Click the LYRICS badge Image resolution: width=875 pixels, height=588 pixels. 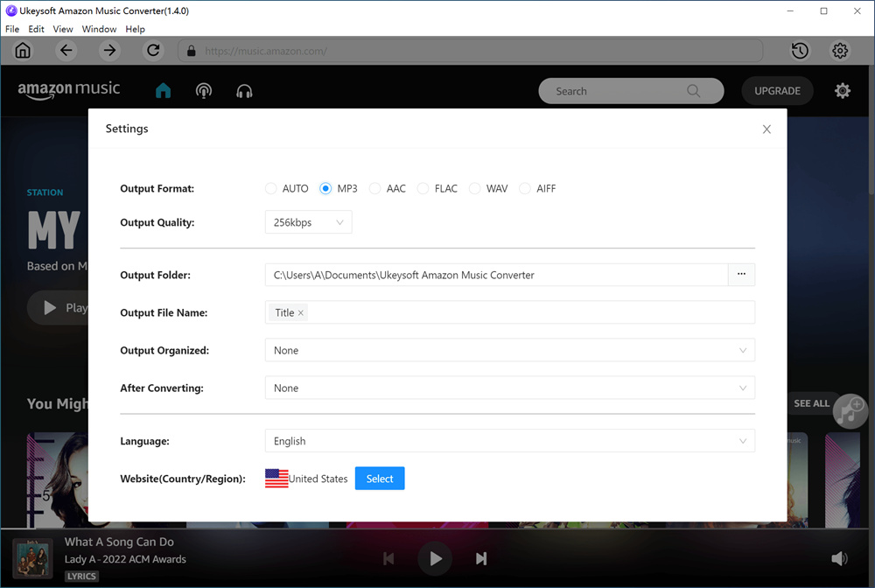pos(81,577)
